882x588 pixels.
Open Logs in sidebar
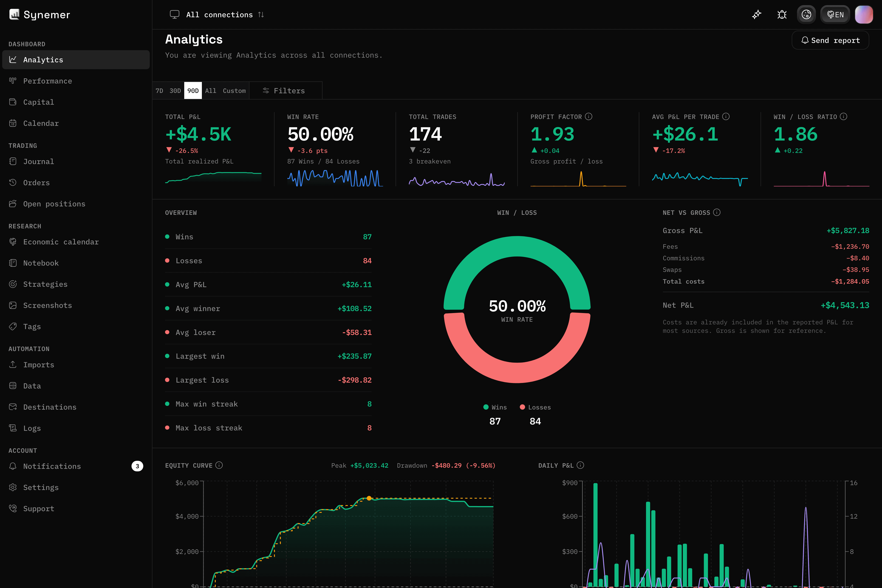coord(76,428)
